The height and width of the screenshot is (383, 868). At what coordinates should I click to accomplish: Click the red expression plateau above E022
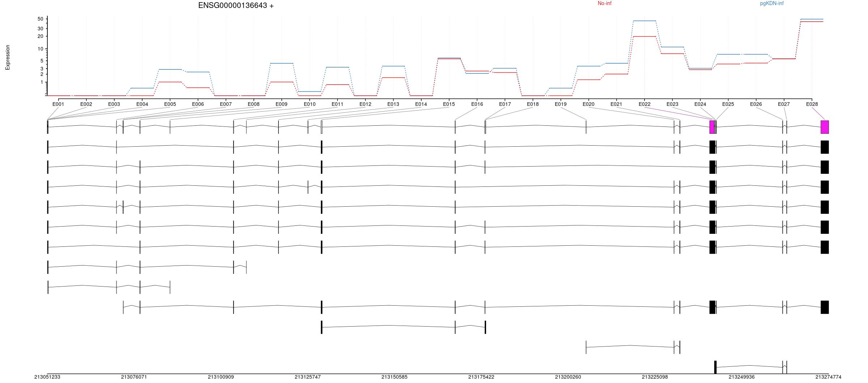(644, 36)
